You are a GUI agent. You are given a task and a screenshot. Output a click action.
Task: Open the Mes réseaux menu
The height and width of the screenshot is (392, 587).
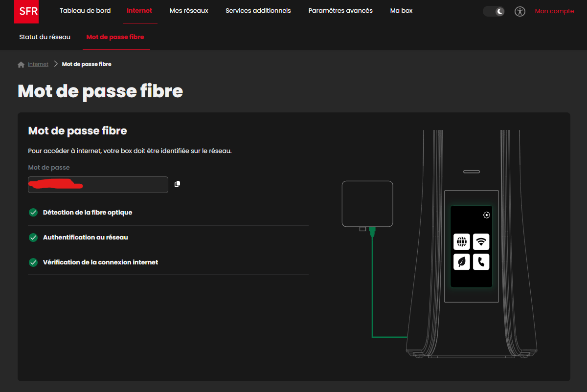coord(189,11)
